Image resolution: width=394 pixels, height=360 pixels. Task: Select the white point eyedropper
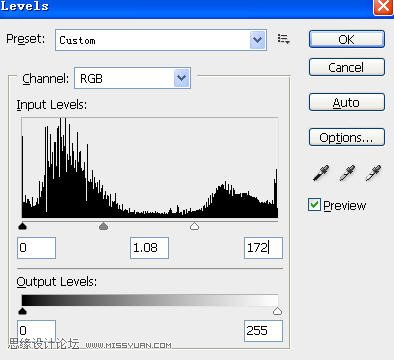click(x=373, y=173)
